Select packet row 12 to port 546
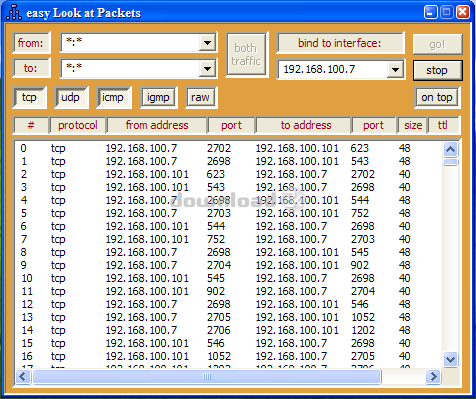The image size is (476, 399). [x=229, y=304]
